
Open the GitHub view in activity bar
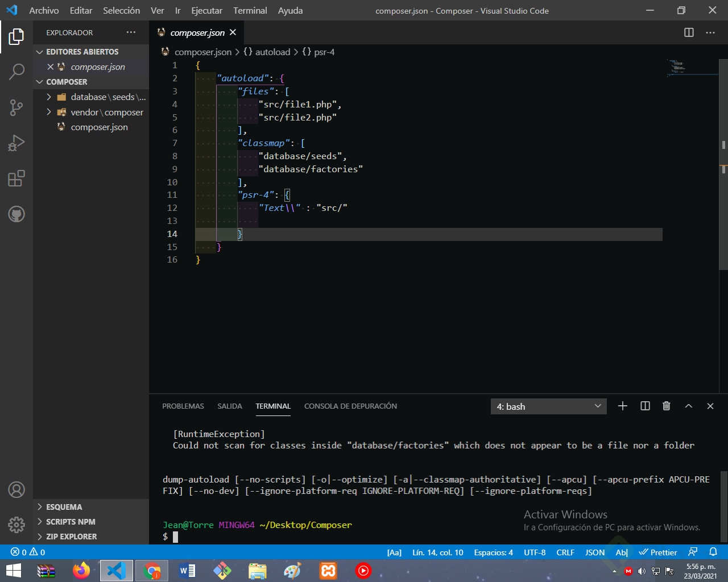pyautogui.click(x=16, y=214)
